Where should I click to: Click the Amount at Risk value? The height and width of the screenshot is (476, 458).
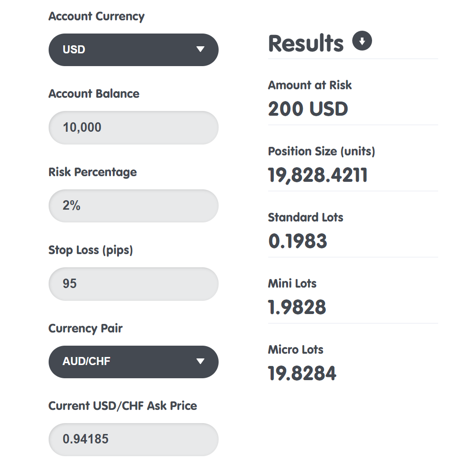pos(308,109)
